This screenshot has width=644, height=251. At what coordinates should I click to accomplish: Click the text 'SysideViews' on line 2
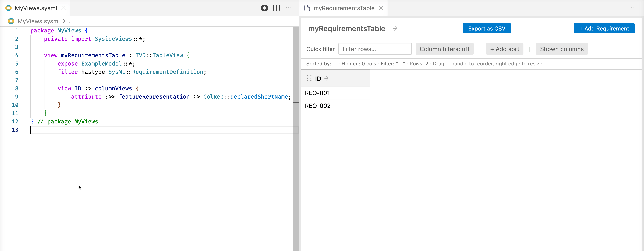point(113,39)
